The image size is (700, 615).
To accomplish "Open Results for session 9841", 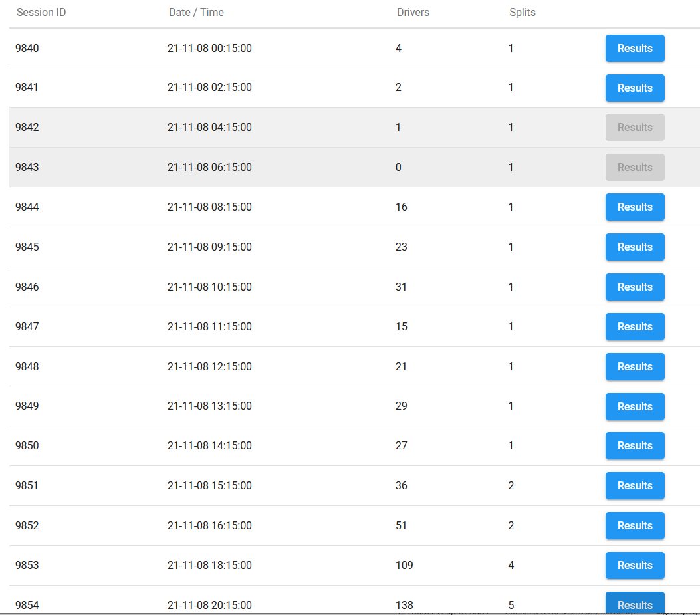I will 634,88.
